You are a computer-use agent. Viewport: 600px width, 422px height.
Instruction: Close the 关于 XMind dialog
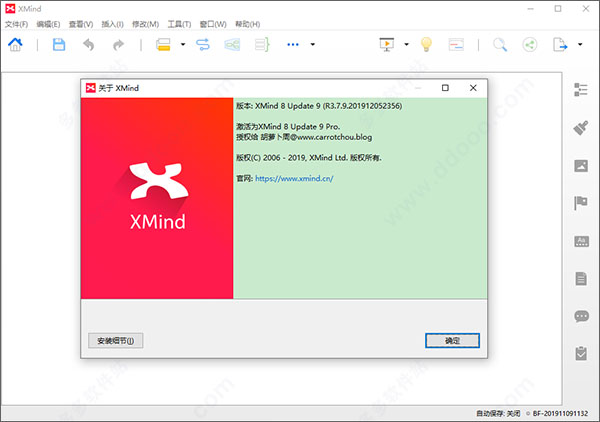pos(475,88)
